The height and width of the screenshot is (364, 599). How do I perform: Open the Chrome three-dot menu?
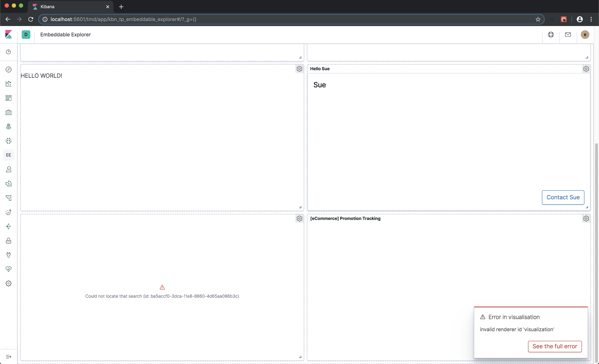pos(591,19)
